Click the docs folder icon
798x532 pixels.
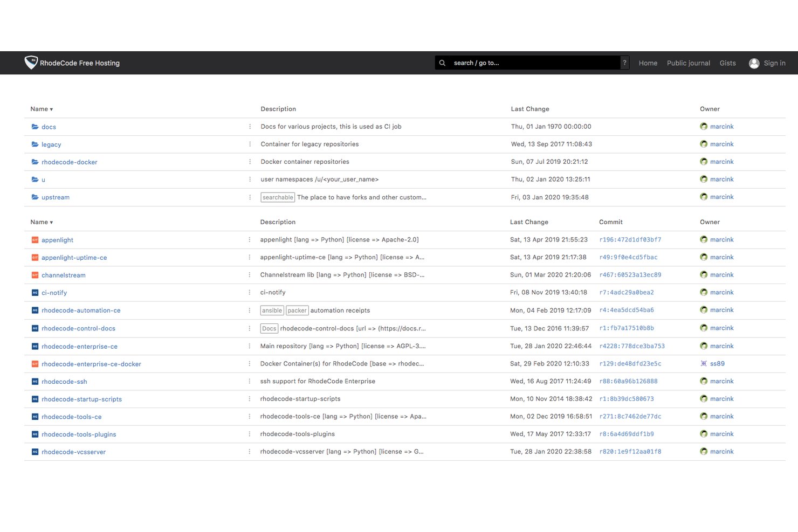[x=35, y=127]
